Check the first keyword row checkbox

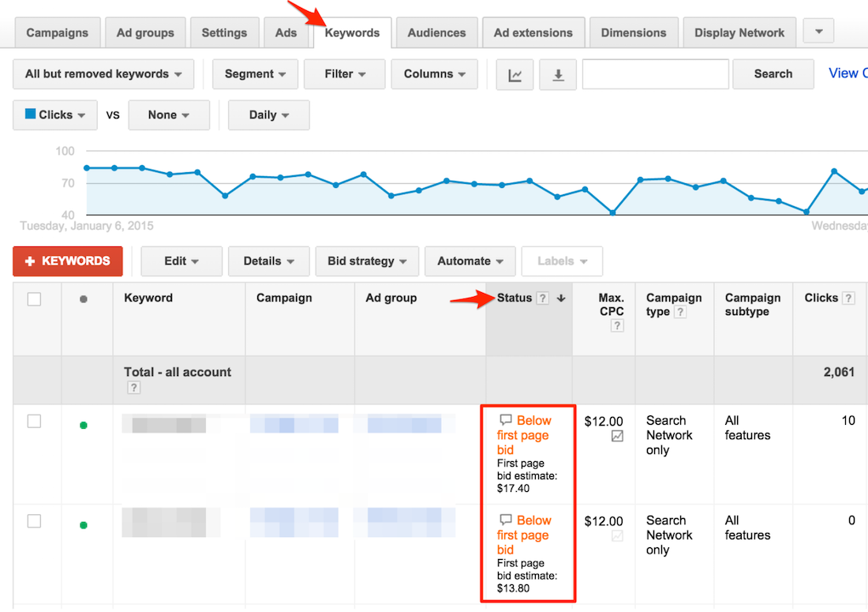tap(34, 421)
